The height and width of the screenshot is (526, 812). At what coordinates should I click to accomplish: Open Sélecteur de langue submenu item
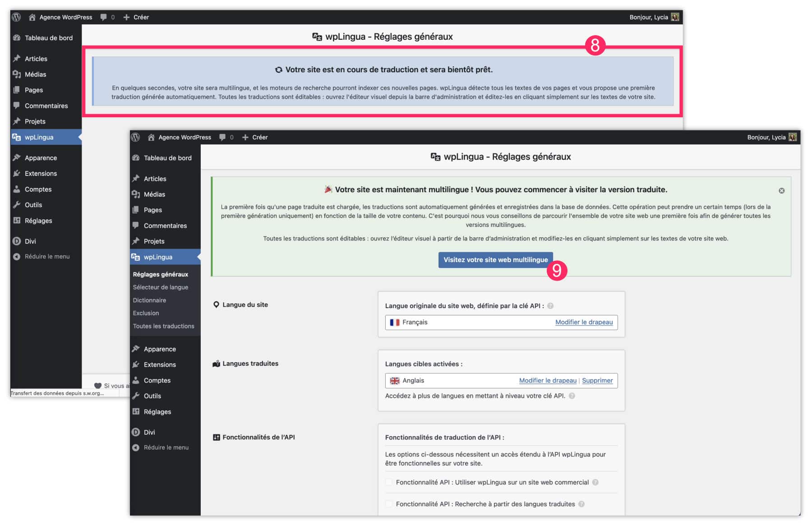(161, 287)
